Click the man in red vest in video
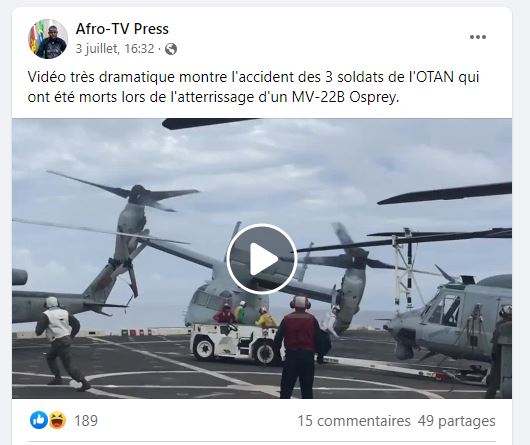 click(x=297, y=346)
